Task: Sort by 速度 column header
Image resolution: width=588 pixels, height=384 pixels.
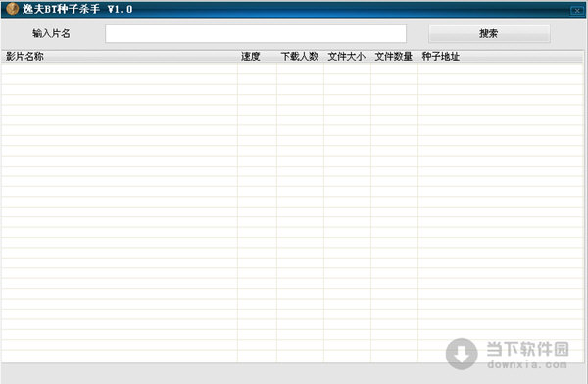Action: click(x=257, y=56)
